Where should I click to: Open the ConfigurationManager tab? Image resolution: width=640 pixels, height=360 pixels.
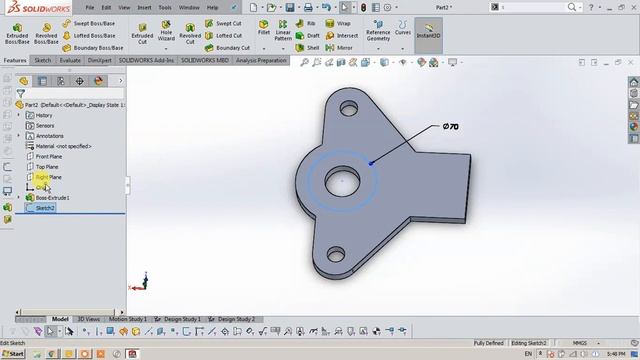click(61, 81)
